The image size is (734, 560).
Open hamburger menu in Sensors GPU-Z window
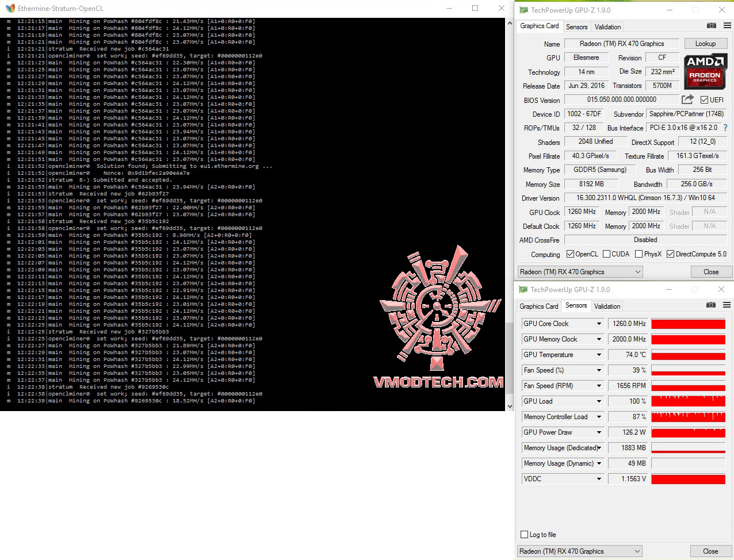tap(727, 305)
